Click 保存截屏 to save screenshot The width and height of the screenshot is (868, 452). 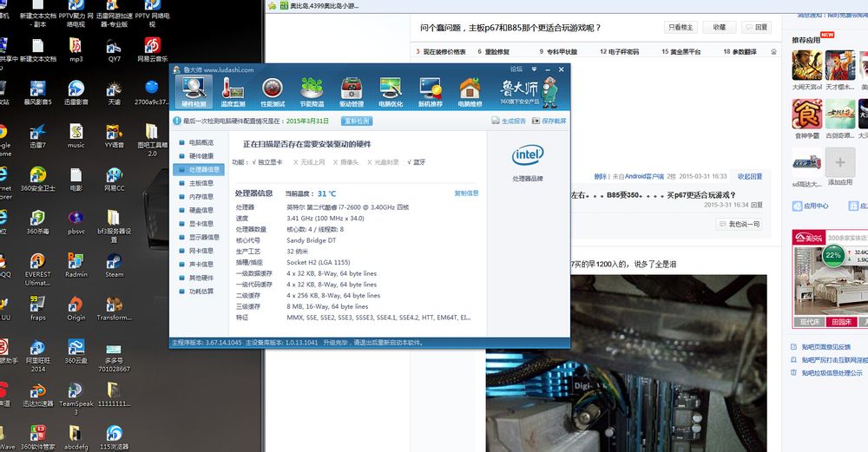click(549, 121)
